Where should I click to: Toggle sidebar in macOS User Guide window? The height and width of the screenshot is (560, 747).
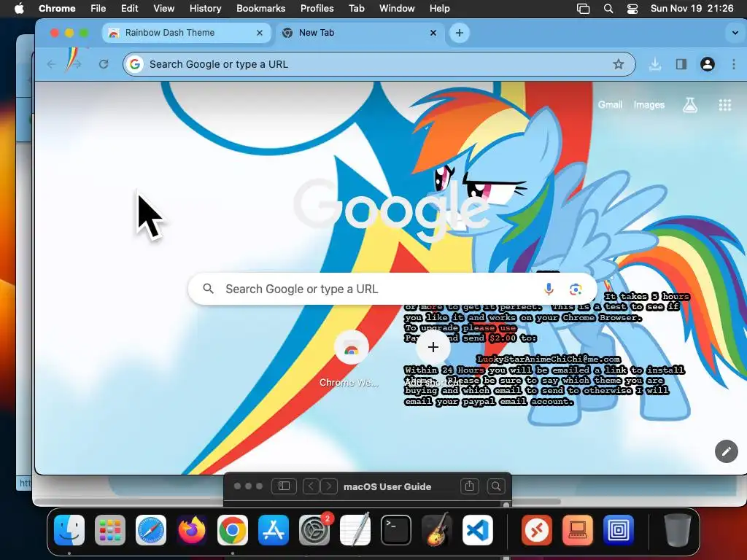(284, 486)
